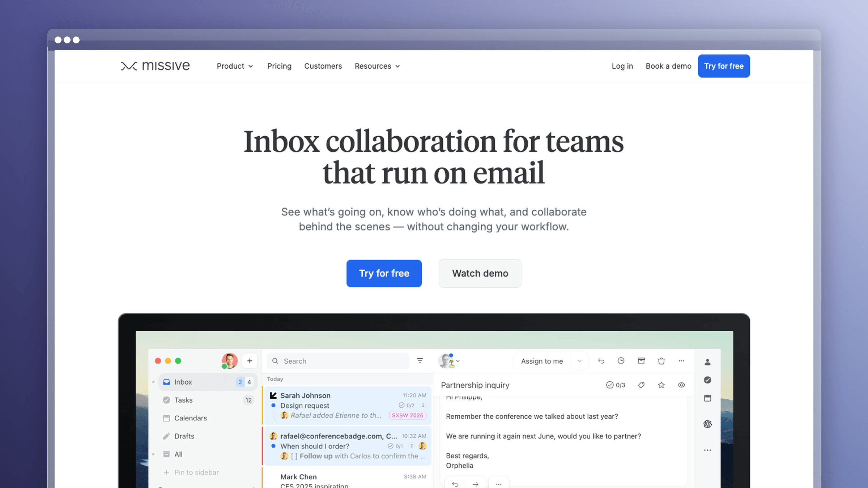The image size is (868, 488).
Task: Toggle the unread dot on Design request
Action: (273, 405)
